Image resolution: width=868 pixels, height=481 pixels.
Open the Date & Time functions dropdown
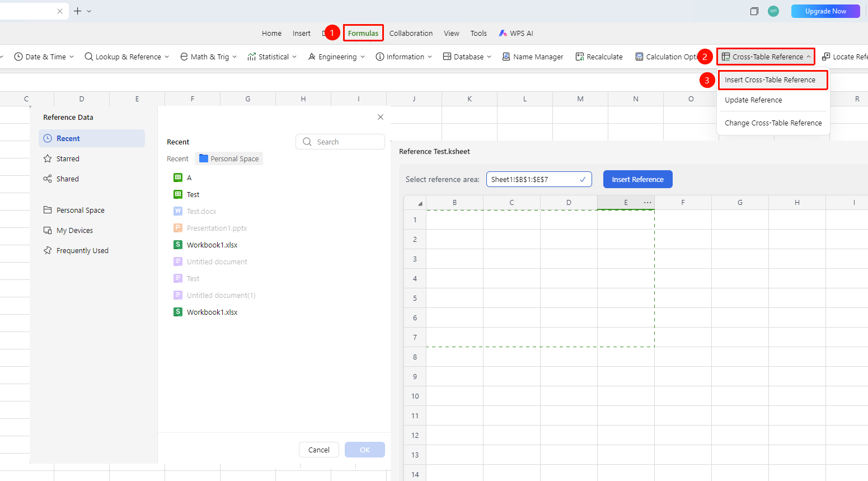(44, 57)
